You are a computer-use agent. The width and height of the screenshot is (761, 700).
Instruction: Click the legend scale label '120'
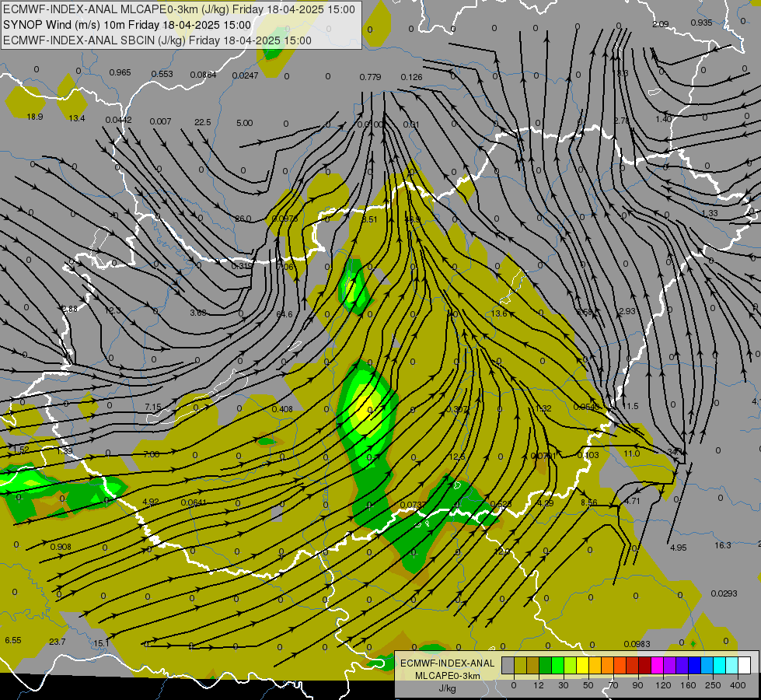coord(664,685)
